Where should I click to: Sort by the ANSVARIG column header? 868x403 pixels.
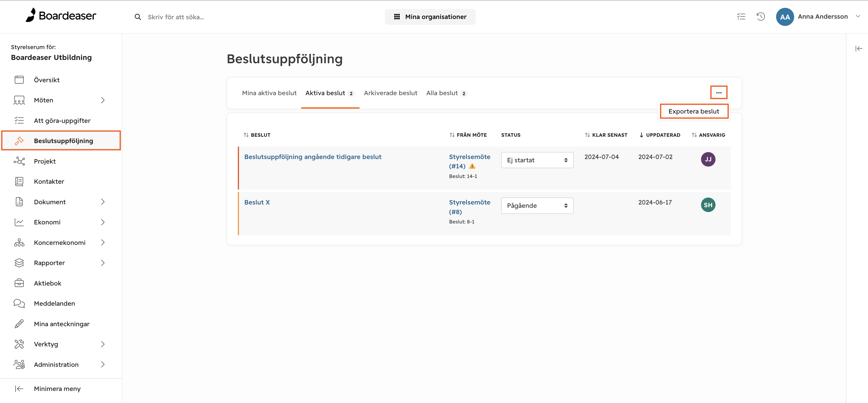click(708, 135)
